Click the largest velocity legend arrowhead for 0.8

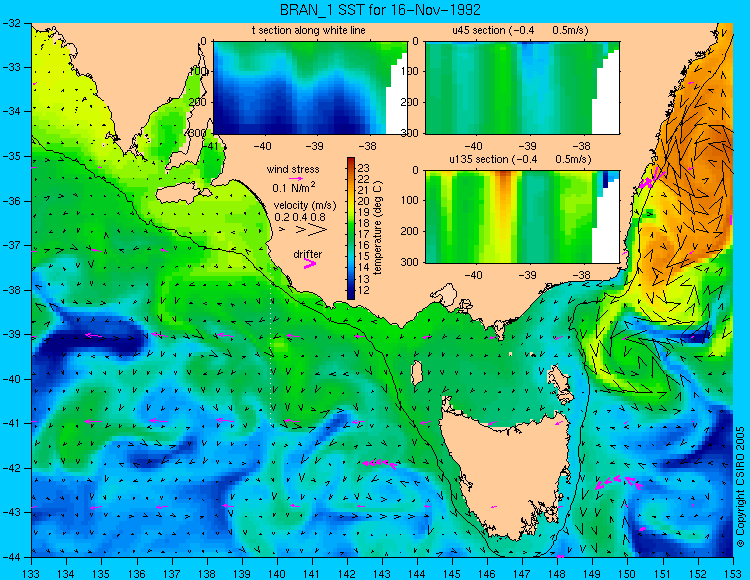[317, 230]
